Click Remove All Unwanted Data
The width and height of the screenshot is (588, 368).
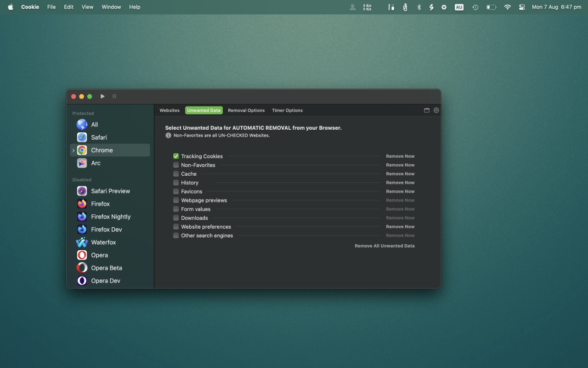pyautogui.click(x=384, y=246)
